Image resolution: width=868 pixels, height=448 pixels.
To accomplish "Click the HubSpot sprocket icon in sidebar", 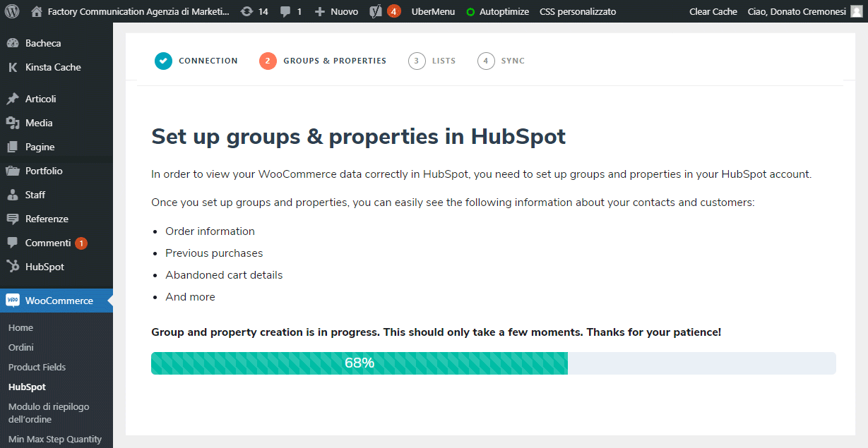I will (13, 267).
